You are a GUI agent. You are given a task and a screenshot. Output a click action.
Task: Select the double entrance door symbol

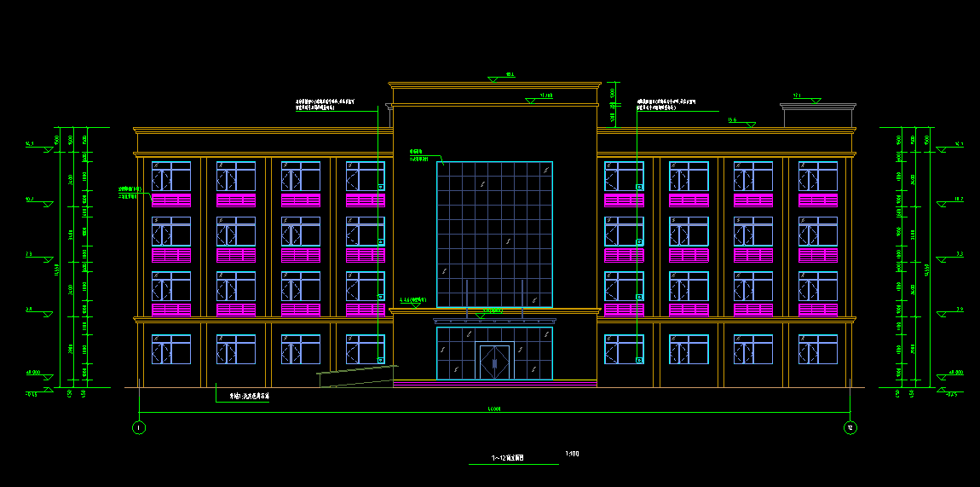[494, 362]
